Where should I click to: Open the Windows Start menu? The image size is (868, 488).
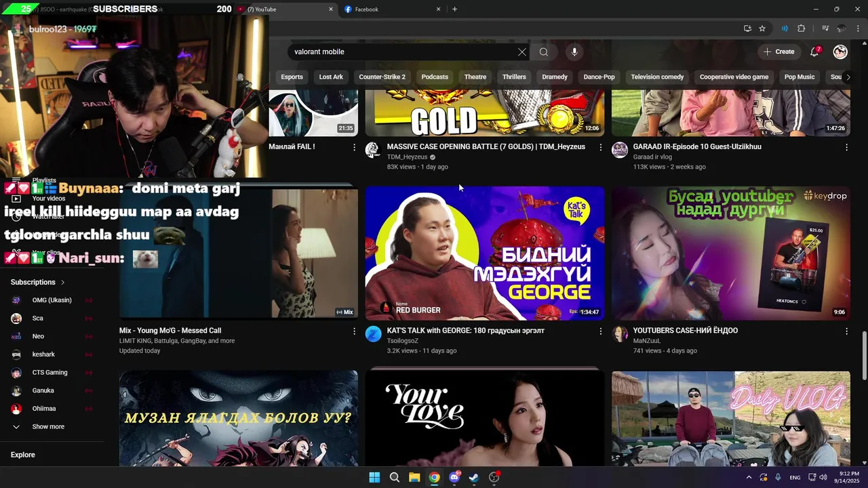(x=374, y=477)
